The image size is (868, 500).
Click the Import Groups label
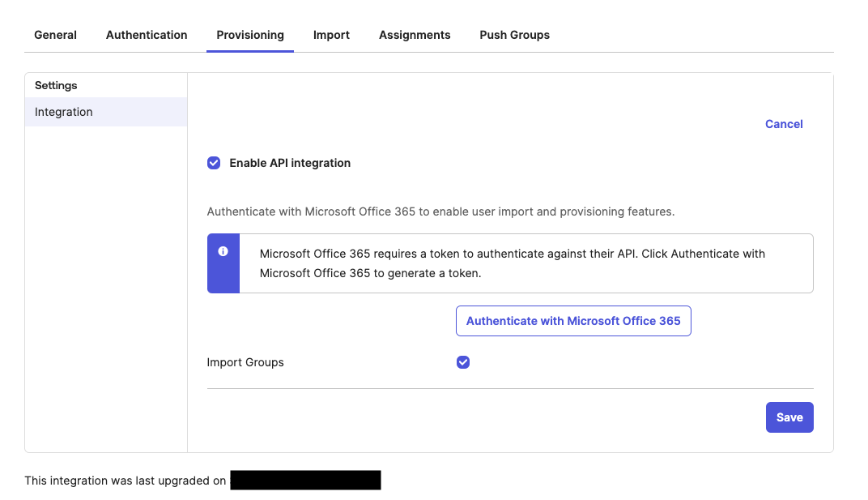tap(245, 362)
